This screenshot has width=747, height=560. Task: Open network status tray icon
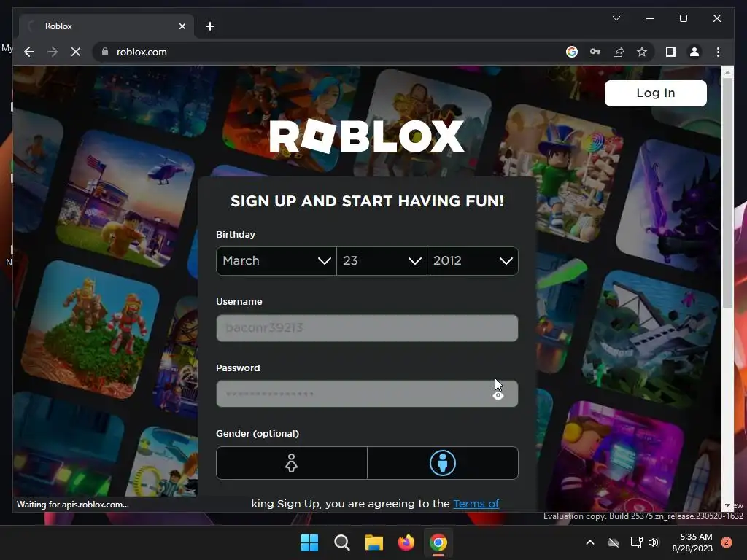(636, 542)
